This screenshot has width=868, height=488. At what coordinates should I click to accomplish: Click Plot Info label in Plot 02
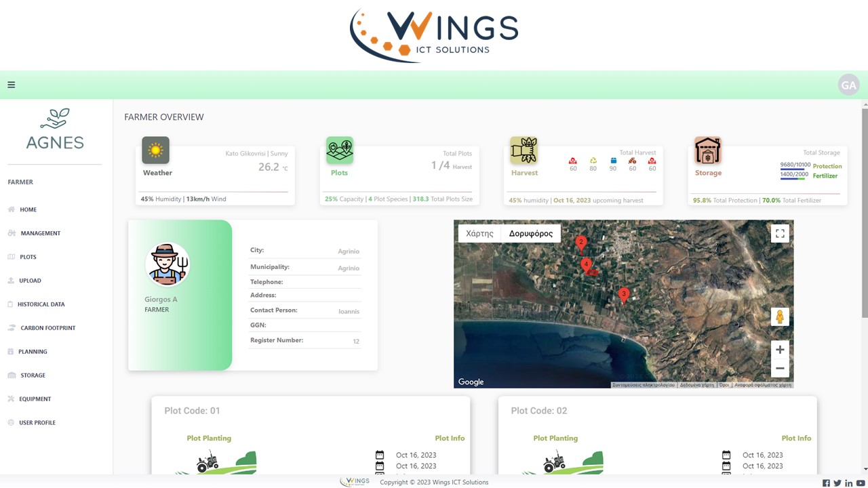[796, 439]
